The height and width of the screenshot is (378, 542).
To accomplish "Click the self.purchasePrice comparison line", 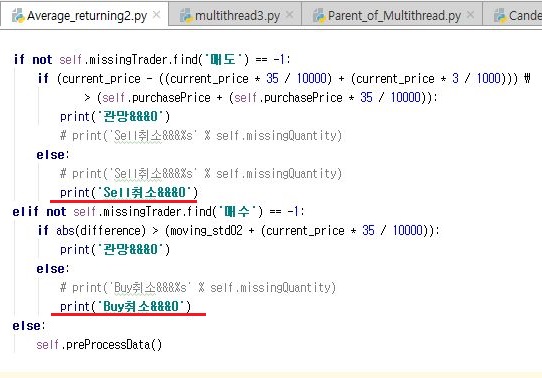I will coord(261,97).
